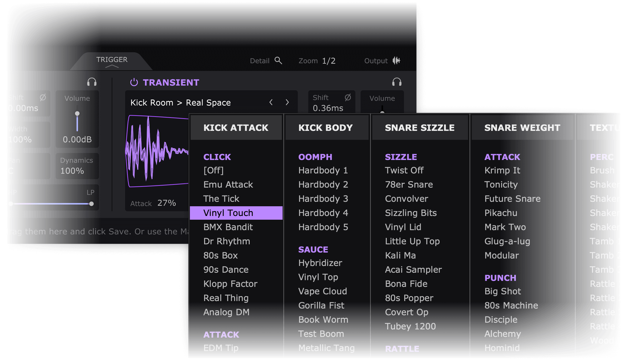Toggle phase invert on left Shift box
The width and height of the screenshot is (630, 364).
(x=43, y=97)
